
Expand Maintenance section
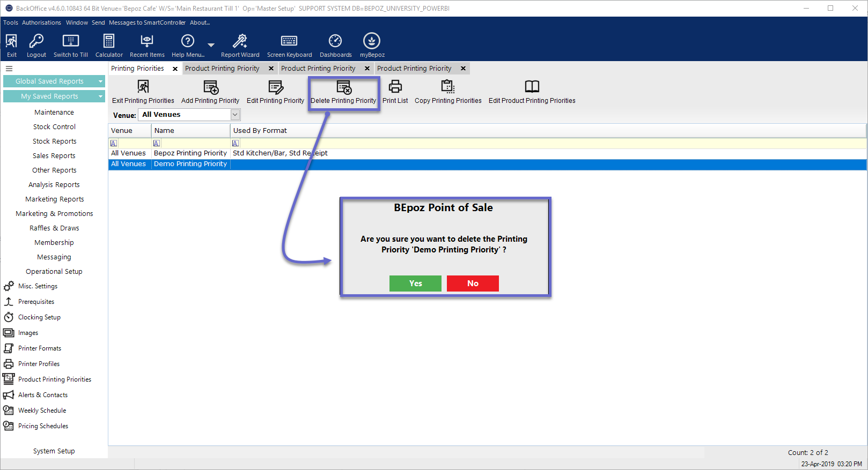click(x=54, y=113)
